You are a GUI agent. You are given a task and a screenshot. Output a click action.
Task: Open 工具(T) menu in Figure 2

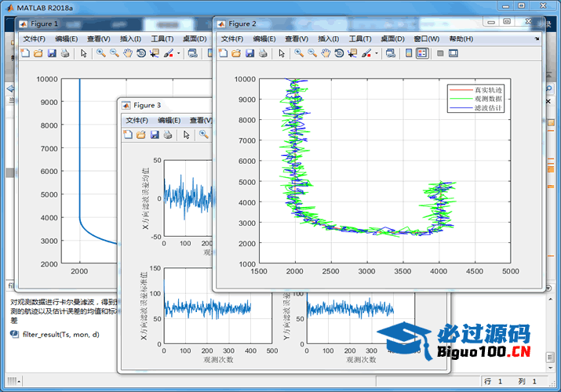click(x=360, y=38)
